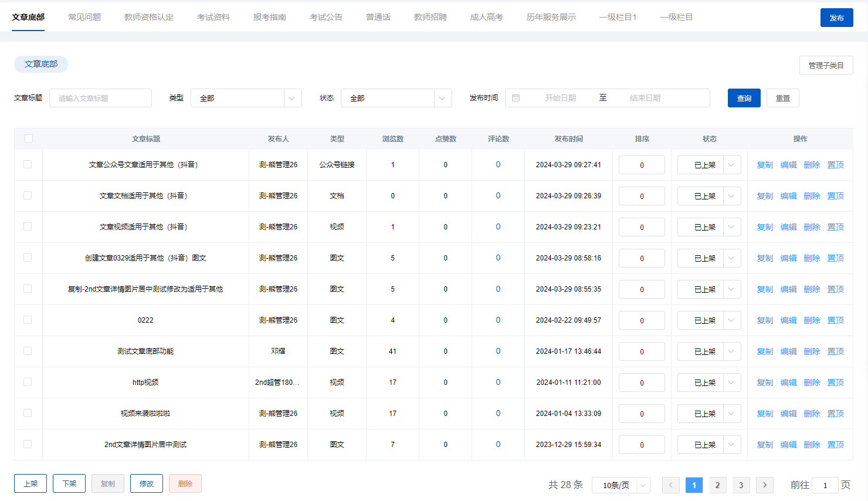Viewport: 868px width, 501px height.
Task: Click 编辑 for 文章文档适用于其他 row
Action: tap(788, 196)
